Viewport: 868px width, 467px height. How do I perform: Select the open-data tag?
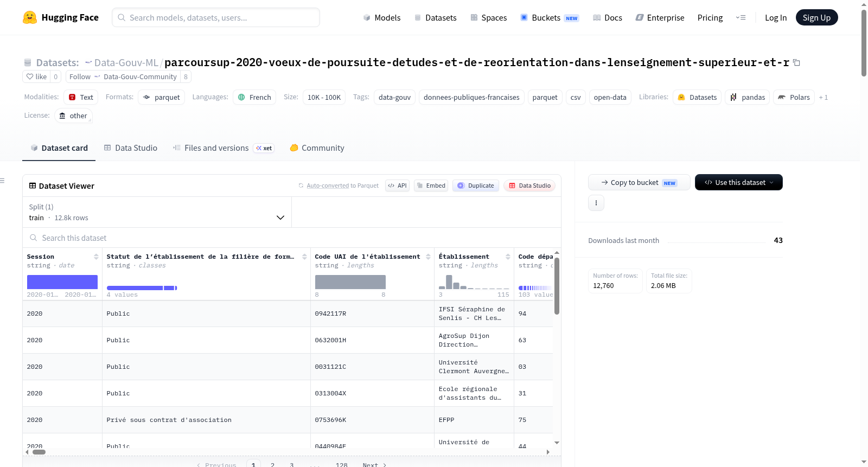point(610,97)
